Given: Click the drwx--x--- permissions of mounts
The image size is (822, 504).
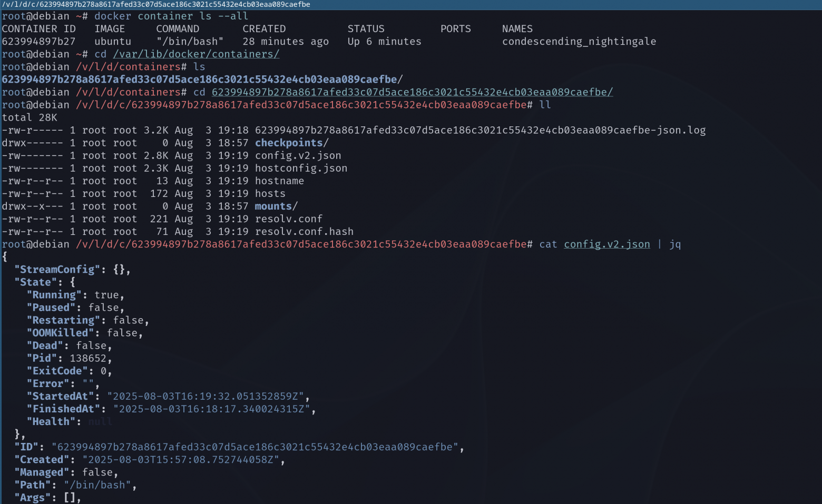Looking at the screenshot, I should [33, 206].
